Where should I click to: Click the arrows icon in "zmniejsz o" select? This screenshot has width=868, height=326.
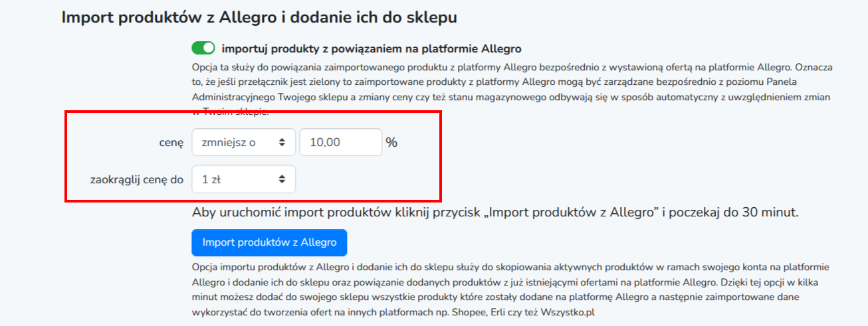point(282,142)
